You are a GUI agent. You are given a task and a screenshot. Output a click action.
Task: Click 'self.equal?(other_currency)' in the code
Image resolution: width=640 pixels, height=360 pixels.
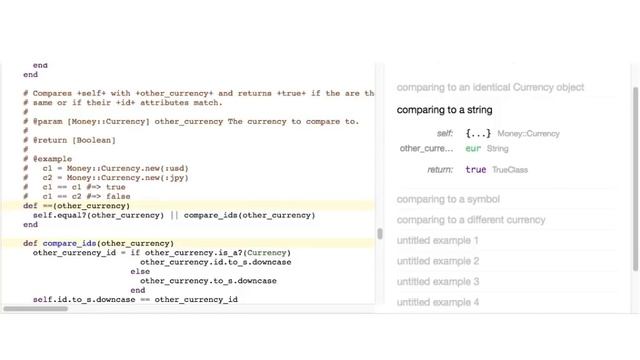pos(98,215)
